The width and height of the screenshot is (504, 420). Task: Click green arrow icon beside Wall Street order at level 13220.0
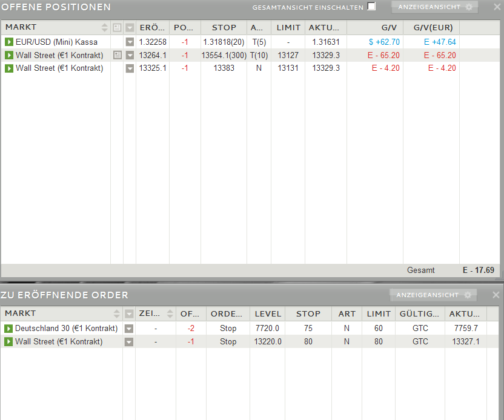pos(9,342)
